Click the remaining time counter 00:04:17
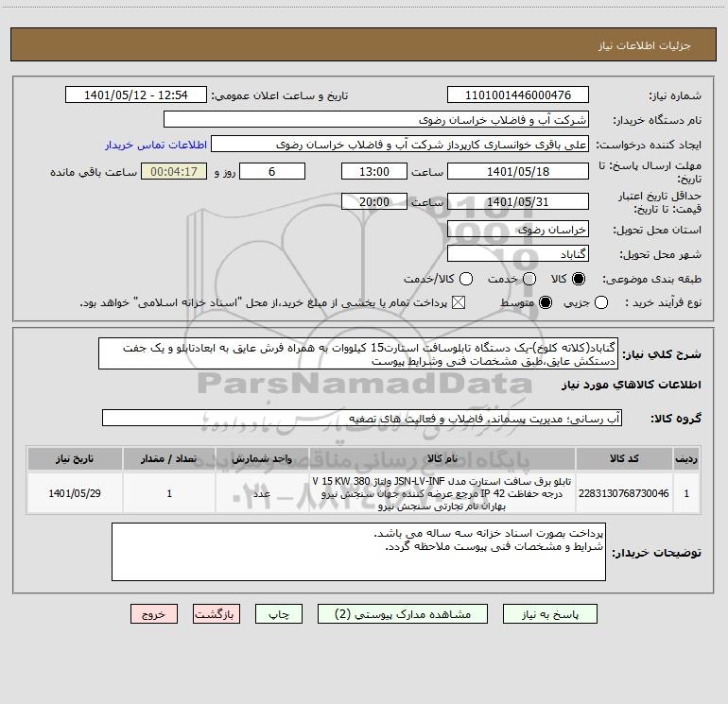Viewport: 728px width, 704px height. 174,171
